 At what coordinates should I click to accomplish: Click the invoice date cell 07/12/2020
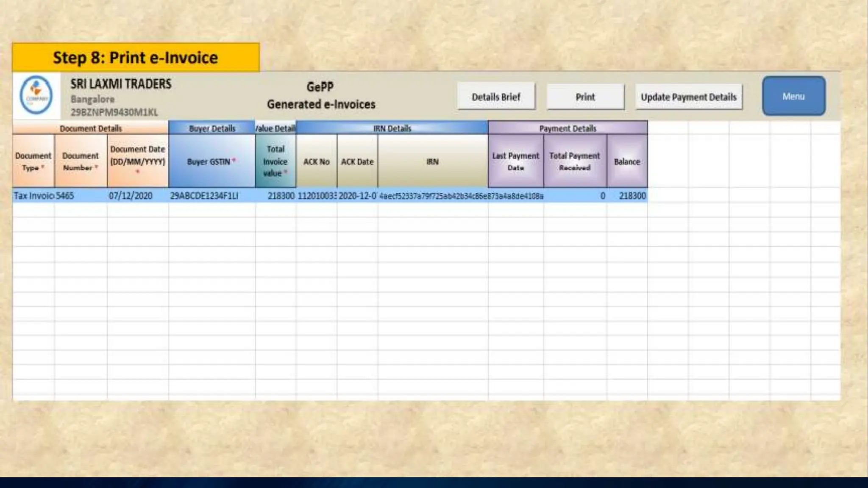131,196
